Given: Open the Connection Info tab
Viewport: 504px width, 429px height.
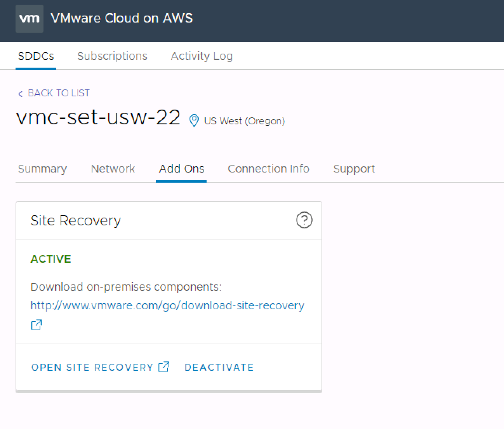Looking at the screenshot, I should tap(269, 169).
